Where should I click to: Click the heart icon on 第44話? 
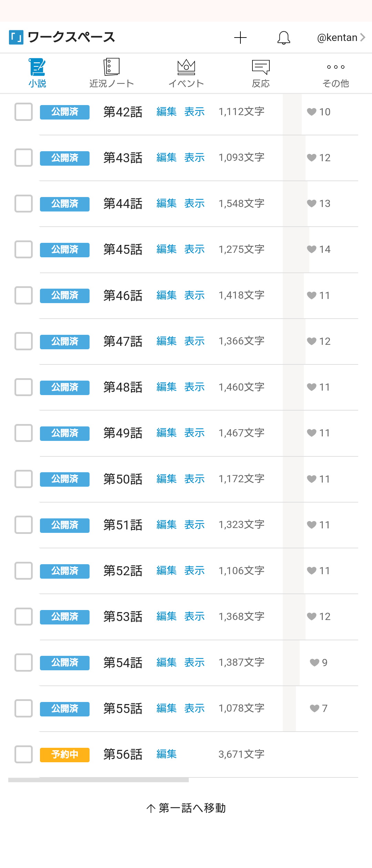[x=312, y=204]
